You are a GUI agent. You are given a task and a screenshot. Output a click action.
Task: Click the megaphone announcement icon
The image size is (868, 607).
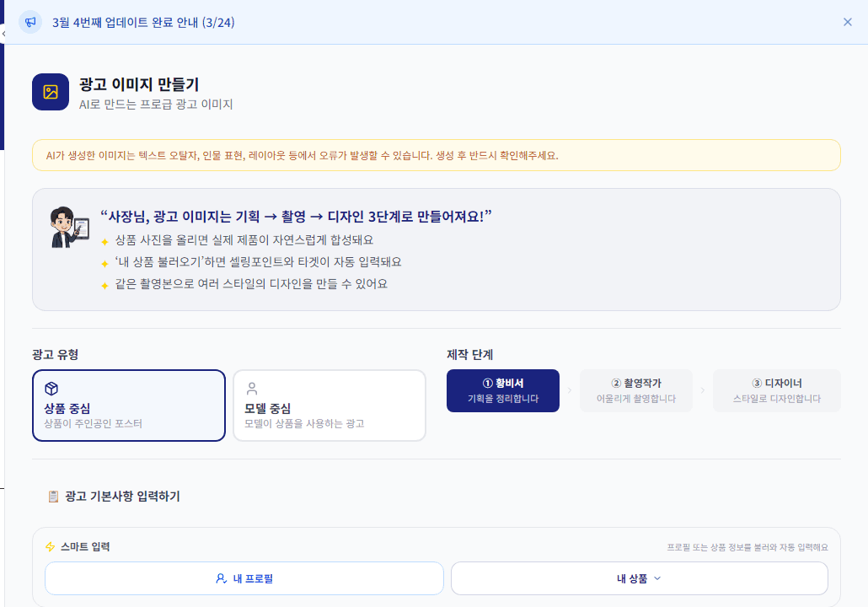(x=30, y=22)
